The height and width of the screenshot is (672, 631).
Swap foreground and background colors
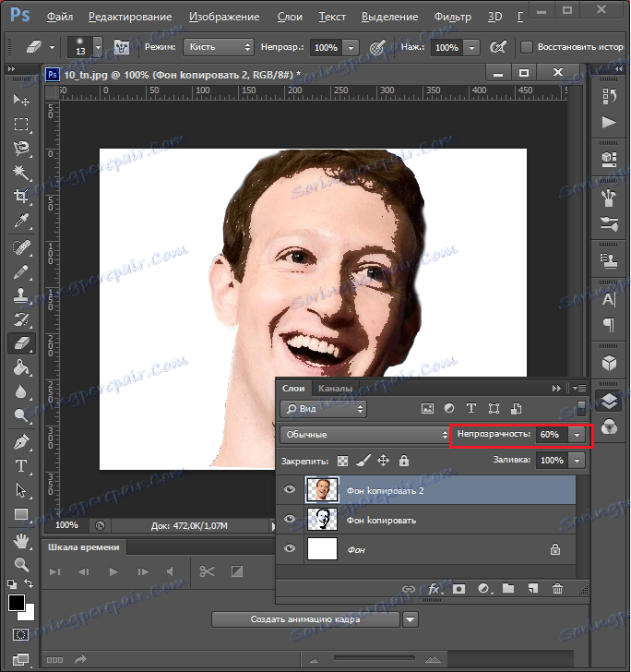coord(29,583)
